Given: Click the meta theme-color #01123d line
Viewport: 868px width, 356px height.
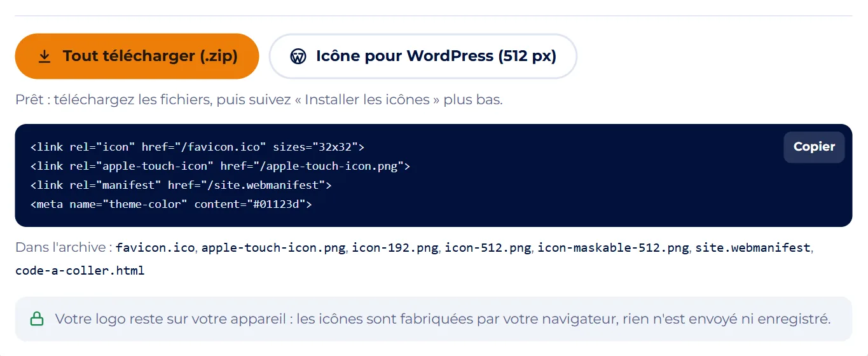Looking at the screenshot, I should pos(171,204).
